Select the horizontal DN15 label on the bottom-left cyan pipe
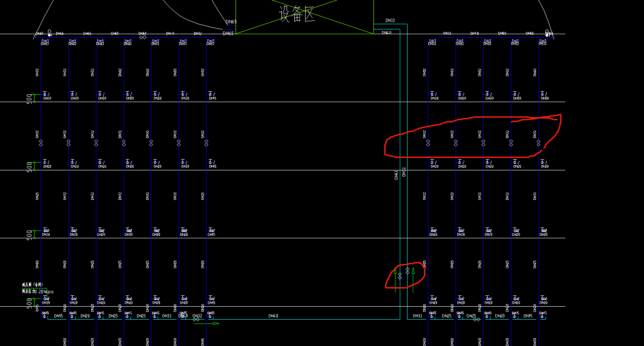 58,316
